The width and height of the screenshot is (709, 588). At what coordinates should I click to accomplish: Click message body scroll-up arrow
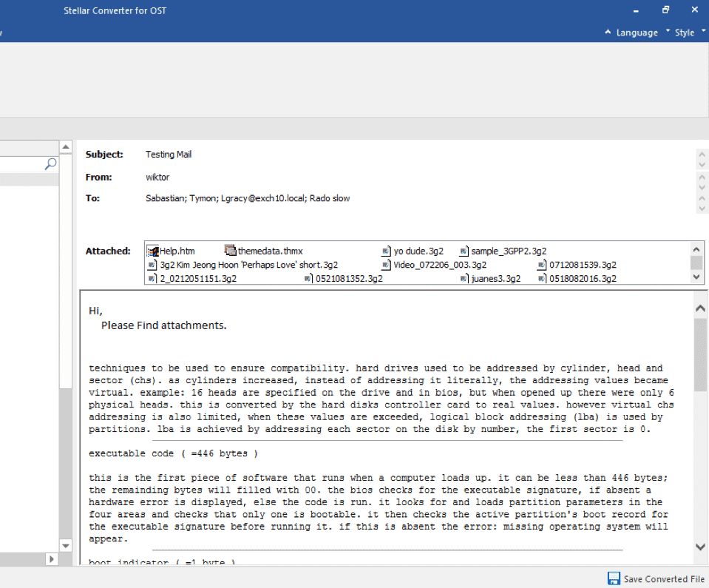tap(700, 308)
